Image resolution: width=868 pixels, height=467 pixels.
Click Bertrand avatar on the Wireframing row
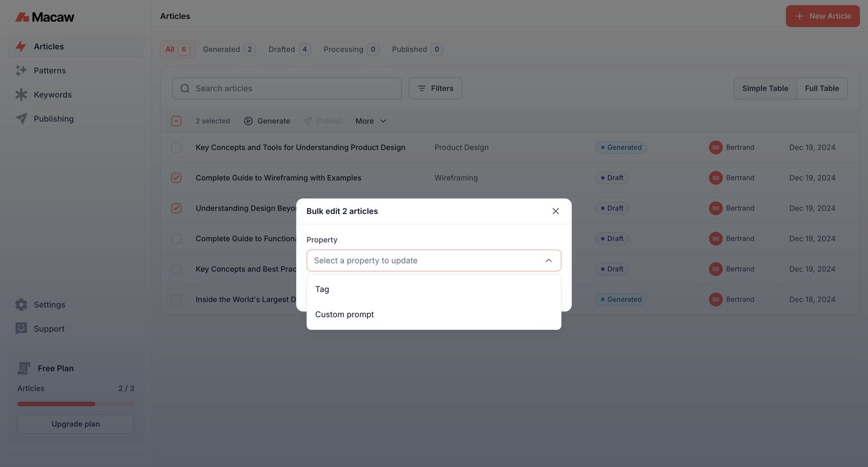tap(715, 178)
